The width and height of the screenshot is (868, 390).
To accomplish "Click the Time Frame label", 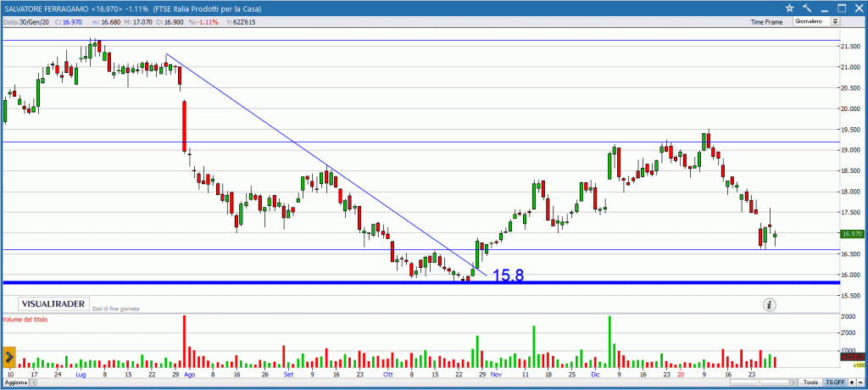I will coord(766,22).
